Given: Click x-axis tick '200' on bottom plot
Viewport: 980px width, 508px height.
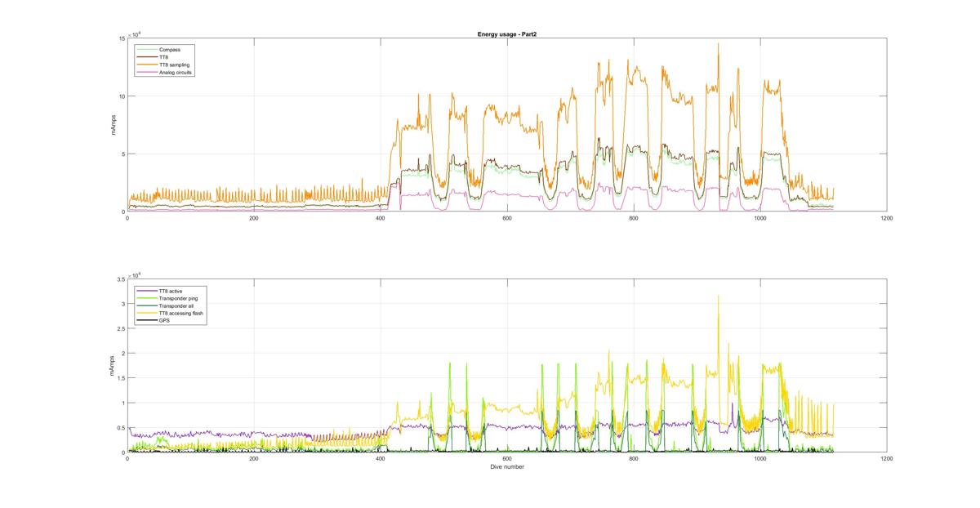Looking at the screenshot, I should (254, 459).
